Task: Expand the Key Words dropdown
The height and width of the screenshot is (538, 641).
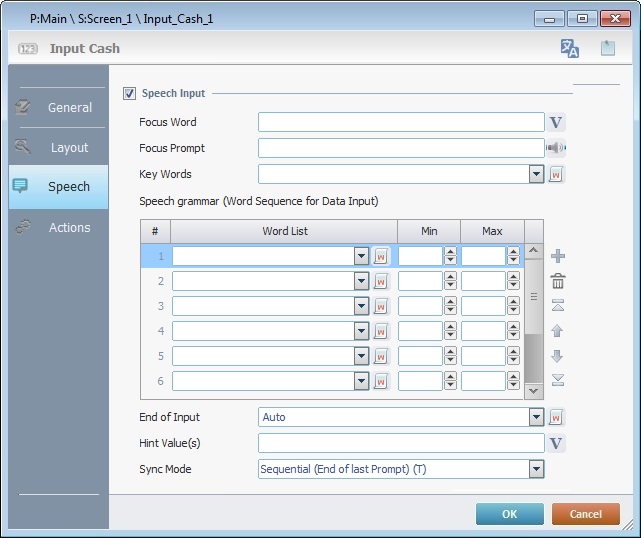Action: [x=536, y=174]
